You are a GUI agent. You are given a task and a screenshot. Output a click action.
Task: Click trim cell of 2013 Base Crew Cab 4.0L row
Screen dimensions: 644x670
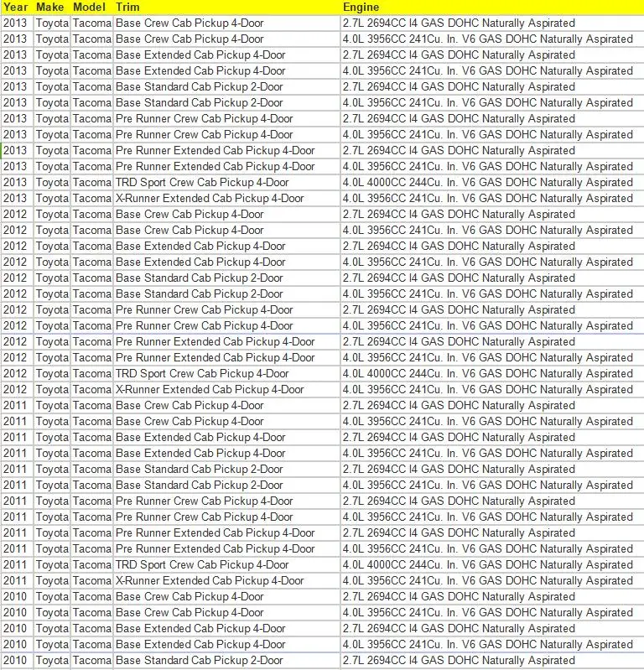pos(226,39)
